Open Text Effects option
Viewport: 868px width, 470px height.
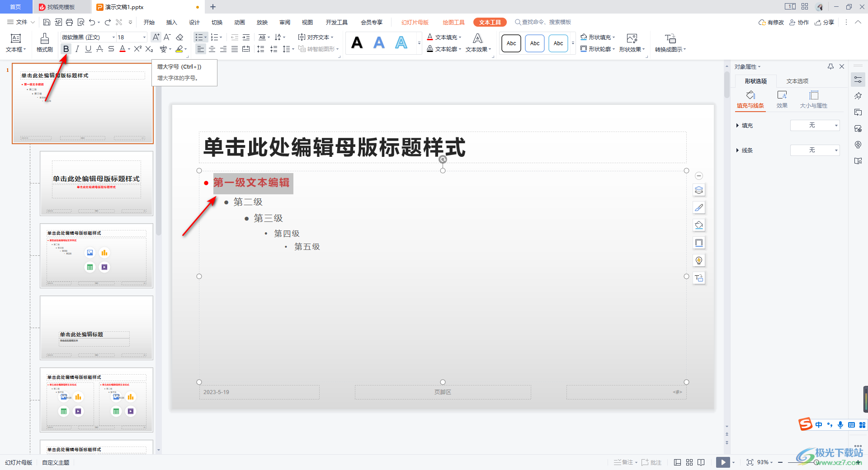pyautogui.click(x=478, y=43)
